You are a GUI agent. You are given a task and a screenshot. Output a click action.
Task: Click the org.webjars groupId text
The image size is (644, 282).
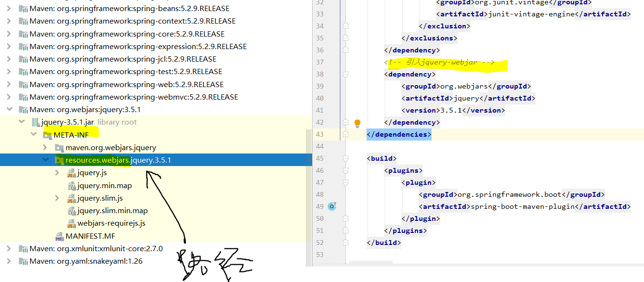(x=464, y=86)
